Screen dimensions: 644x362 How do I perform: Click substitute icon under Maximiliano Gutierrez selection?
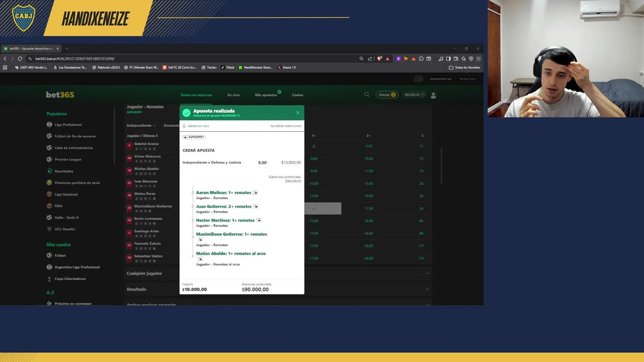(200, 239)
